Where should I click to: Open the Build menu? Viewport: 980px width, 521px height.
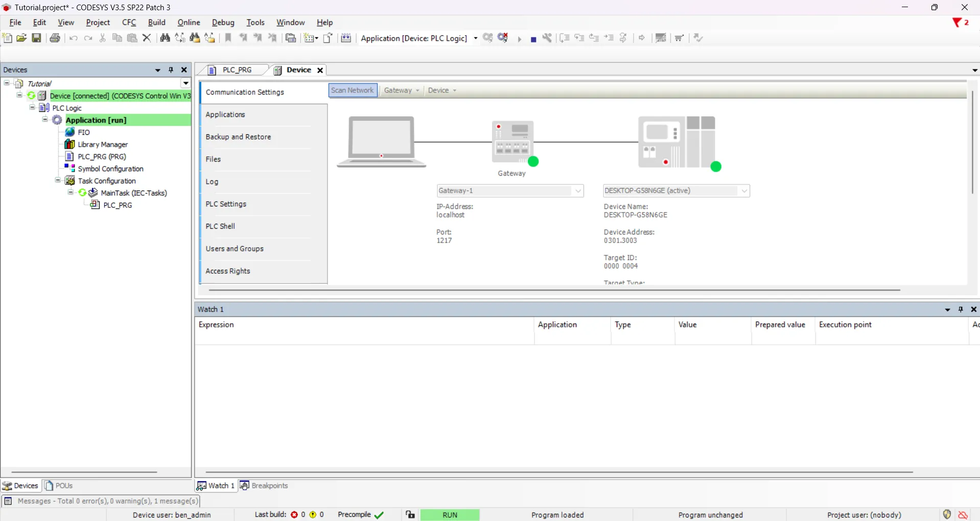[x=157, y=22]
